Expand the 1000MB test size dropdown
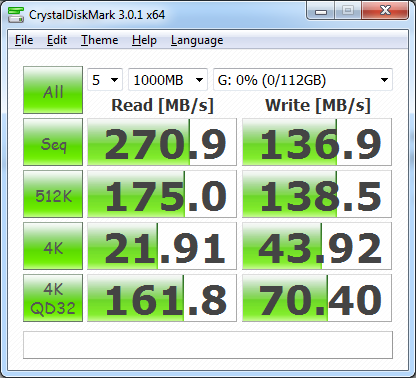Viewport: 416px width, 378px height. tap(168, 80)
